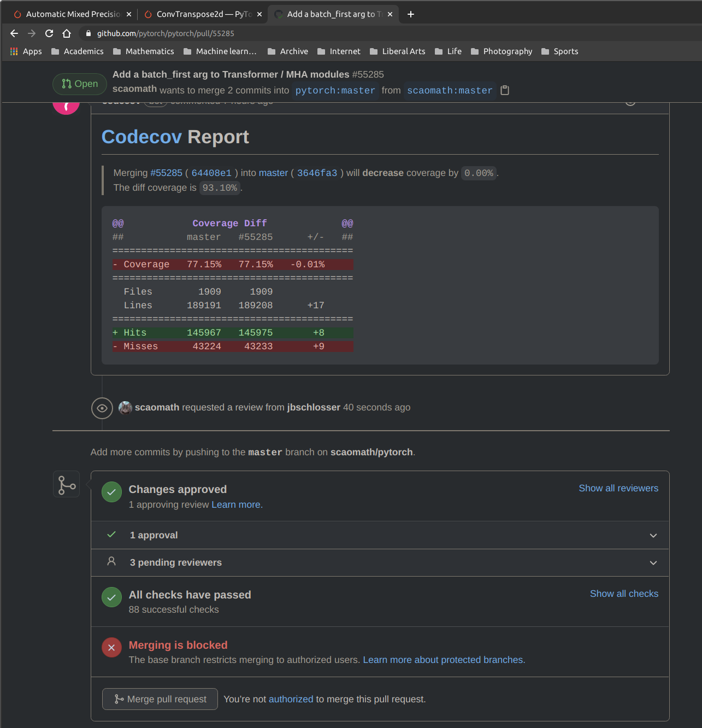Copy the scaomath:master branch name to clipboard
Viewport: 702px width, 728px height.
pos(505,90)
